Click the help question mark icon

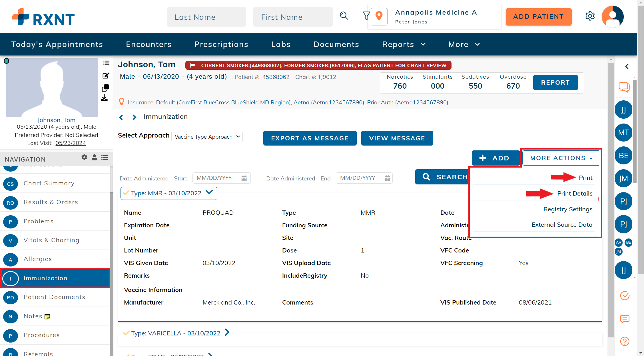(x=625, y=341)
